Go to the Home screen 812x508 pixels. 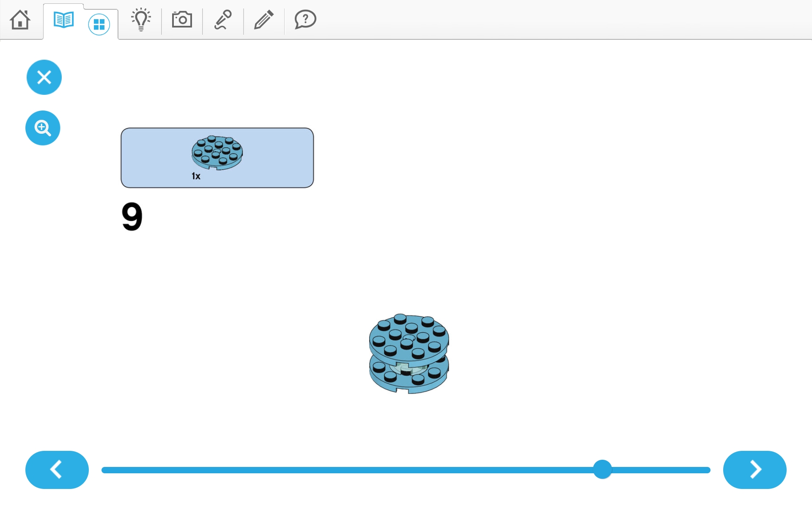coord(20,19)
